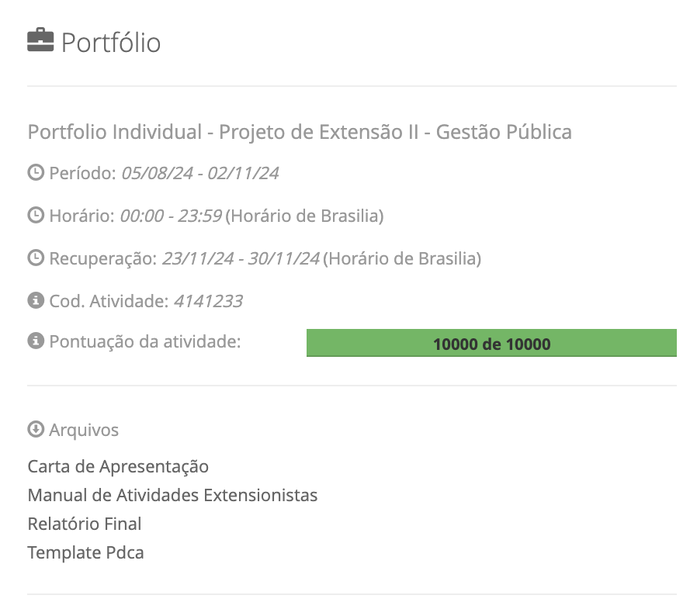The width and height of the screenshot is (697, 616).
Task: Click the Arquivos section label
Action: 84,429
